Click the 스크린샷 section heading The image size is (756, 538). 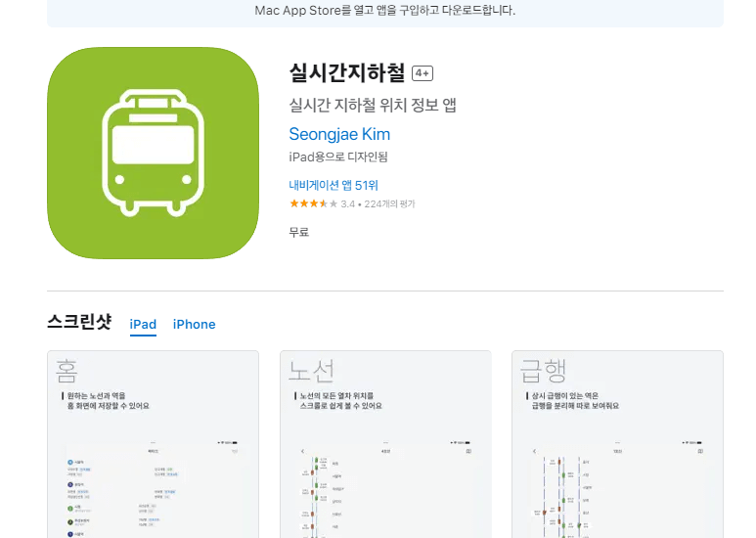pyautogui.click(x=79, y=322)
